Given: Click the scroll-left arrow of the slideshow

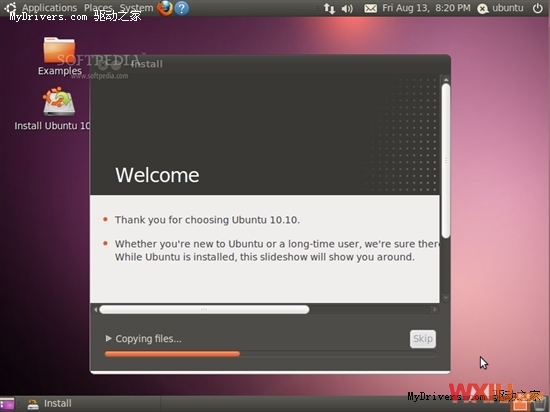Looking at the screenshot, I should 95,310.
